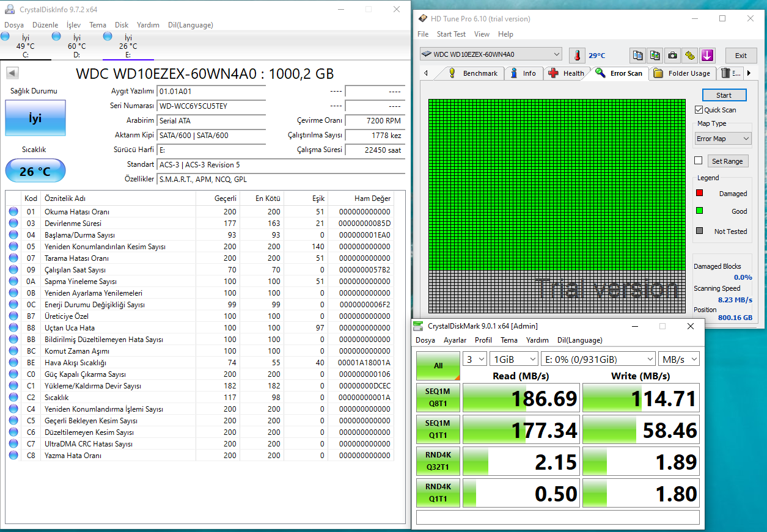Click the blue İyi health status indicator
The width and height of the screenshot is (767, 532).
pos(35,118)
